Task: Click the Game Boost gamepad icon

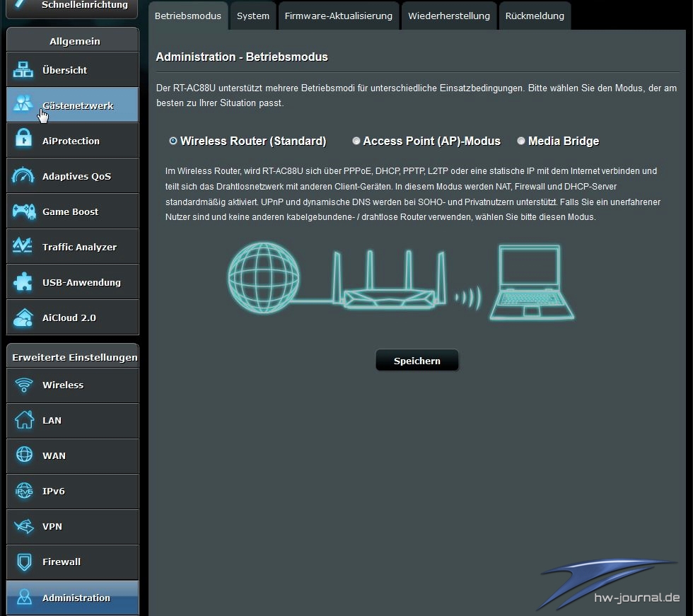Action: [24, 211]
